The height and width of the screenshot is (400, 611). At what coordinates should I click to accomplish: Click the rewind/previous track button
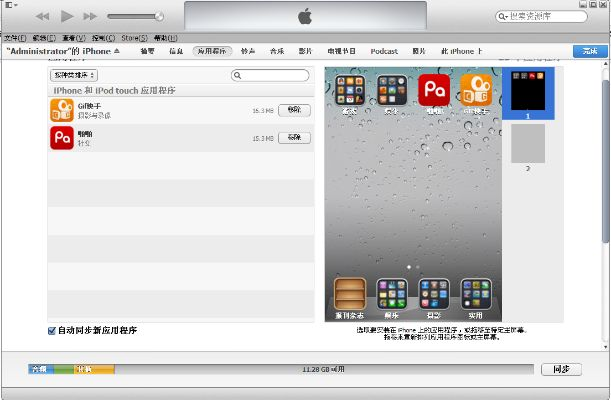(43, 16)
